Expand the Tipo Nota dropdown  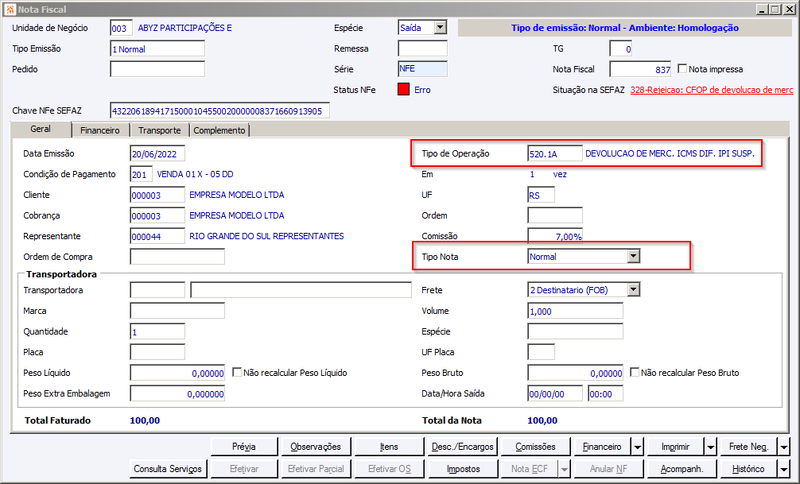click(633, 256)
